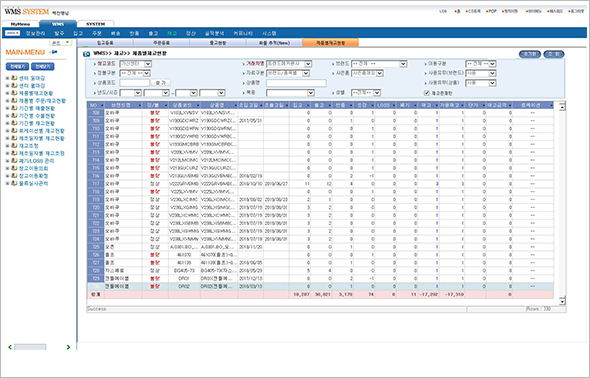Viewport: 590px width, 378px height.
Task: Click the folder icon of 센터 일마감
Action: tap(14, 78)
